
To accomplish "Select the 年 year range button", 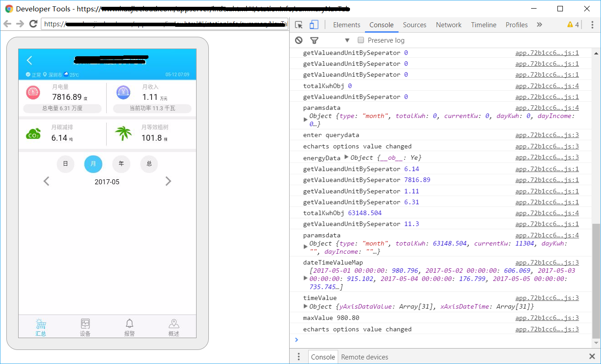I will point(121,164).
